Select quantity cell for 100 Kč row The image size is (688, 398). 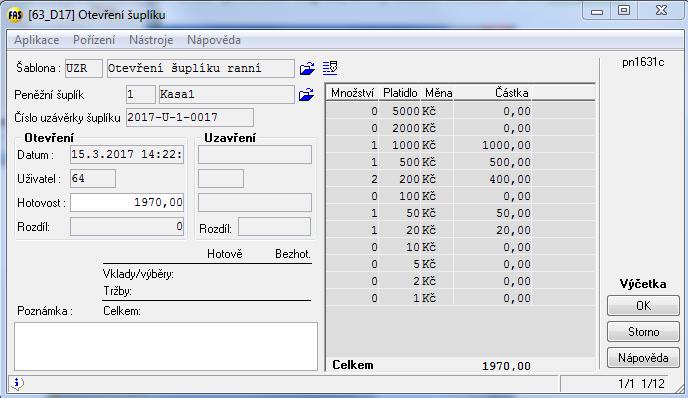352,196
